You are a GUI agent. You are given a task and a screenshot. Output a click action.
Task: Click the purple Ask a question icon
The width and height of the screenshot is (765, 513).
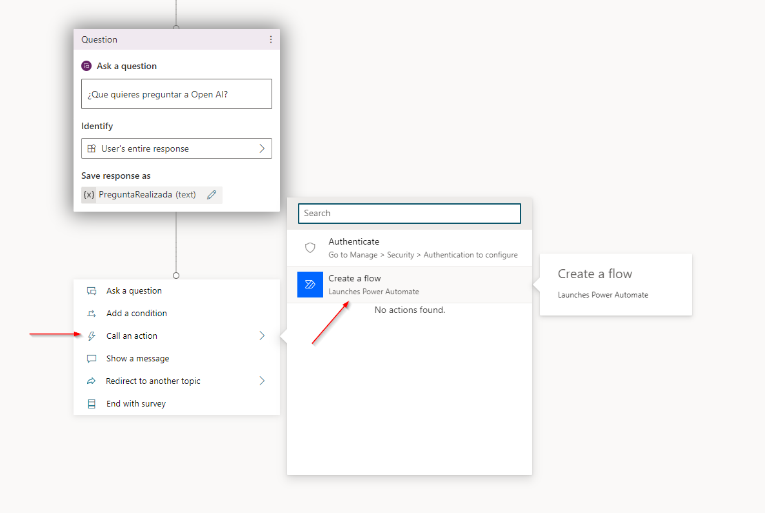[x=87, y=66]
